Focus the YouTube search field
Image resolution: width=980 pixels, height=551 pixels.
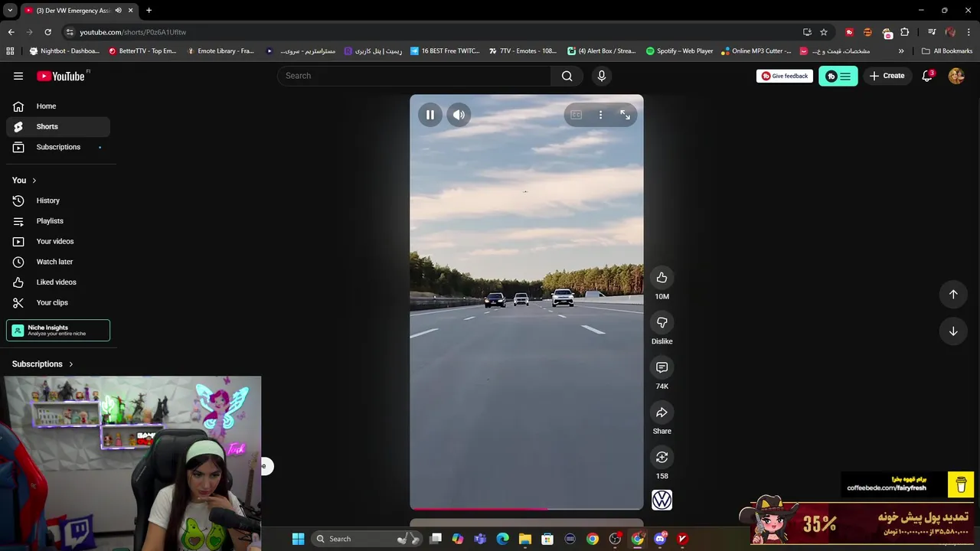414,76
